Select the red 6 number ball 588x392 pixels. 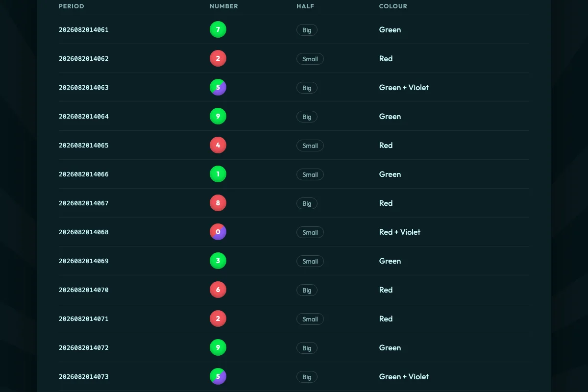[218, 290]
